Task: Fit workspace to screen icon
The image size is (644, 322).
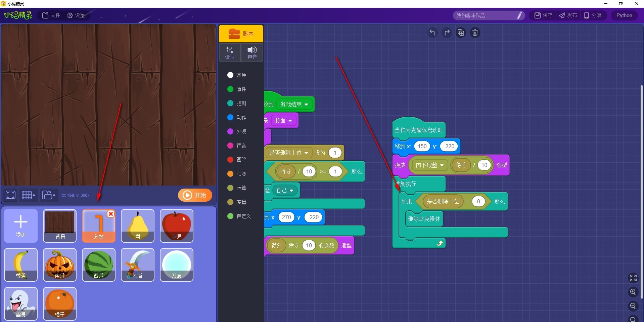Action: [633, 278]
